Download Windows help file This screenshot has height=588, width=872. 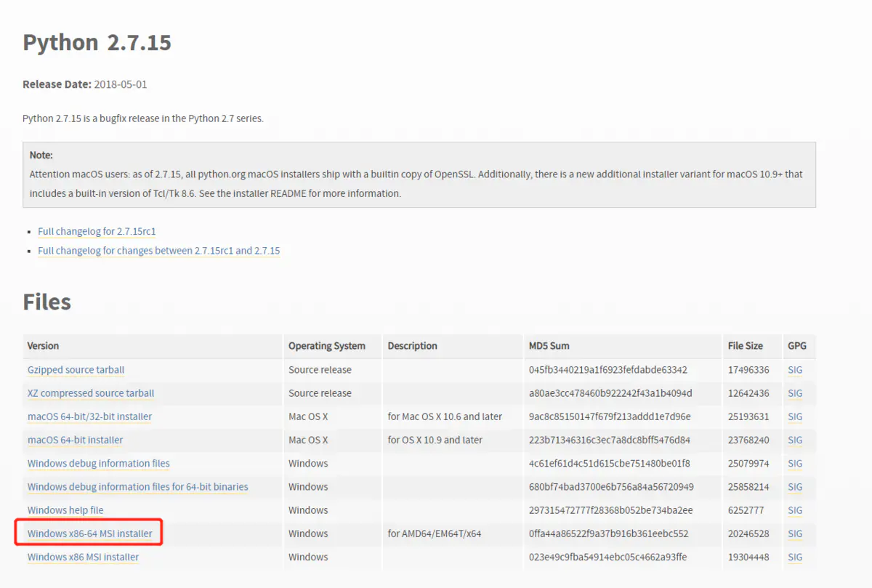pos(65,510)
